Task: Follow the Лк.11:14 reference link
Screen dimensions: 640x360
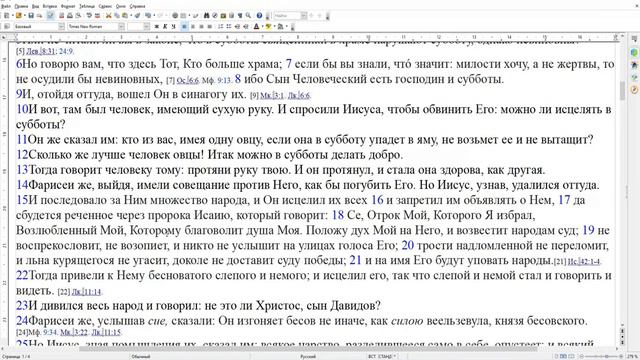Action: 86,292
